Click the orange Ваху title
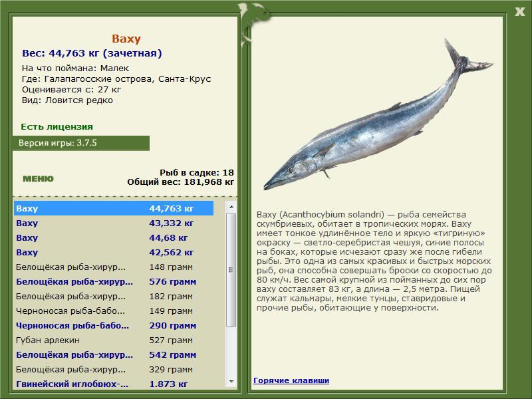The width and height of the screenshot is (532, 399). 126,39
